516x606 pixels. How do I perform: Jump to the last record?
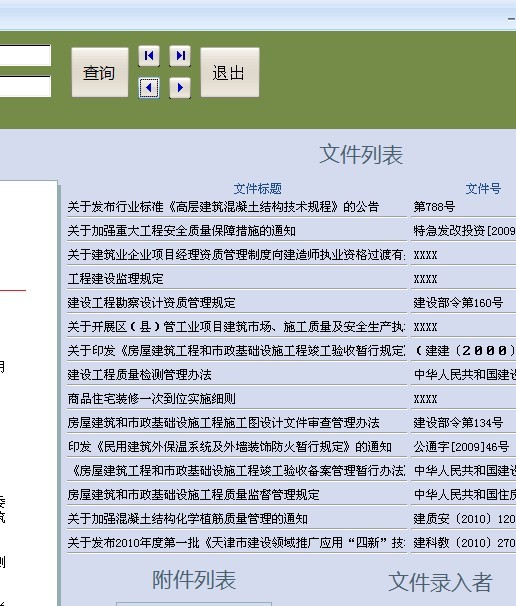tap(180, 56)
